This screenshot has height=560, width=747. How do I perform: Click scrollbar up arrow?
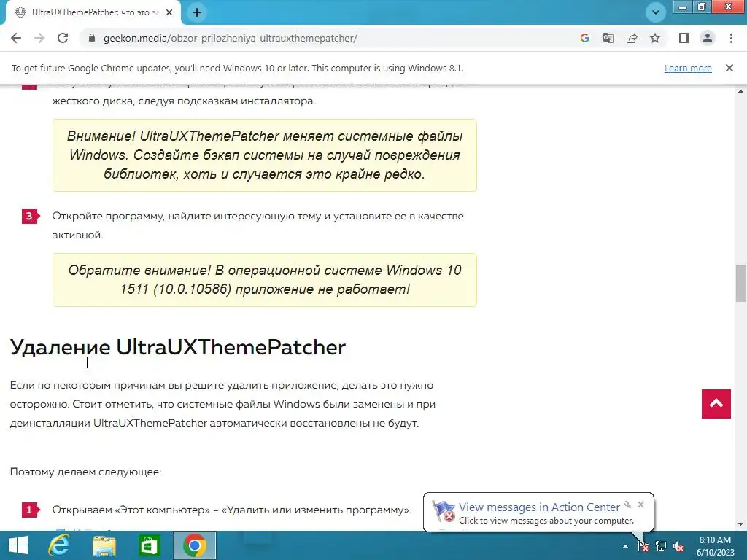coord(740,91)
